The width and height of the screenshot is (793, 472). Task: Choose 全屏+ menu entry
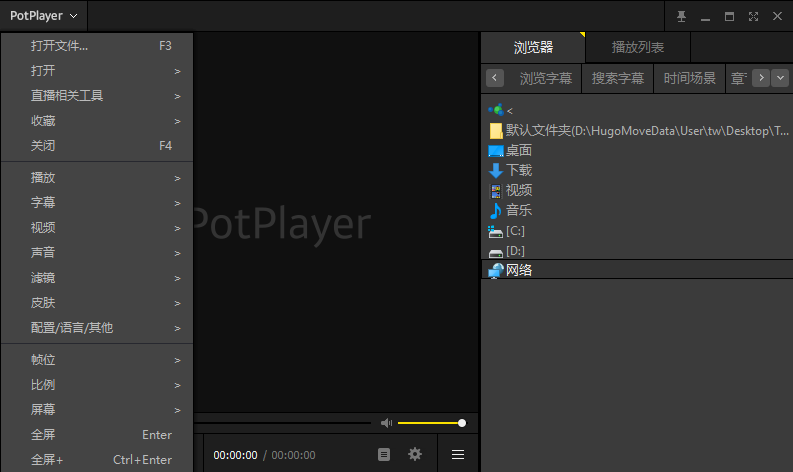coord(97,460)
